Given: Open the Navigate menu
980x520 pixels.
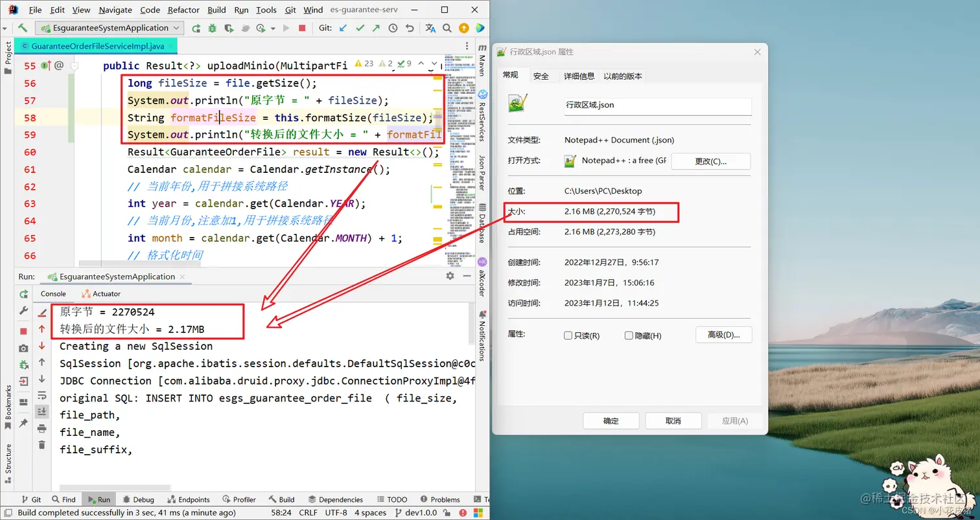Looking at the screenshot, I should click(x=115, y=10).
